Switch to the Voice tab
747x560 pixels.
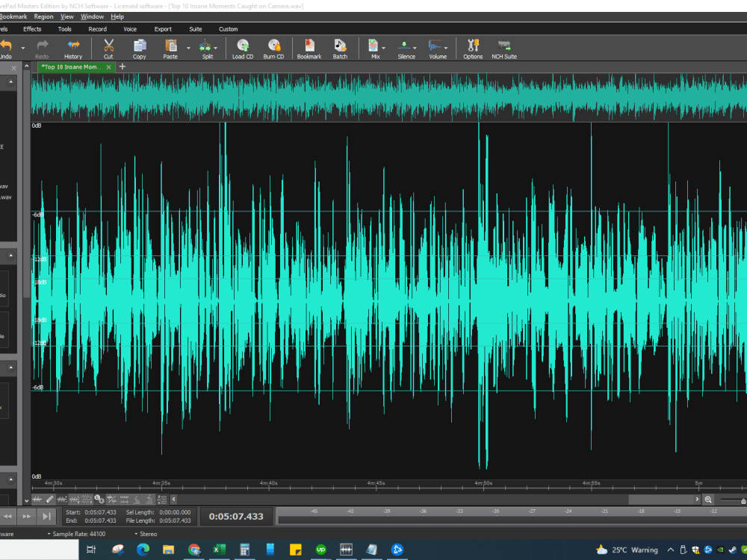130,29
